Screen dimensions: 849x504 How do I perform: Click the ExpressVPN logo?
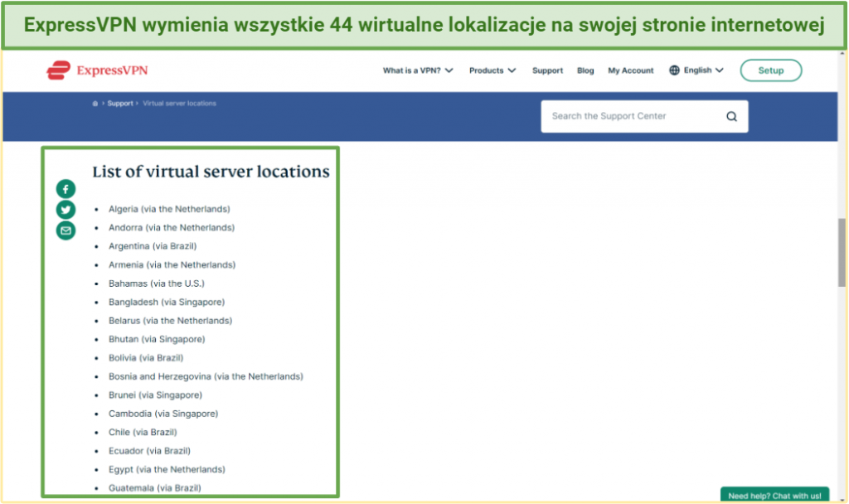tap(97, 70)
